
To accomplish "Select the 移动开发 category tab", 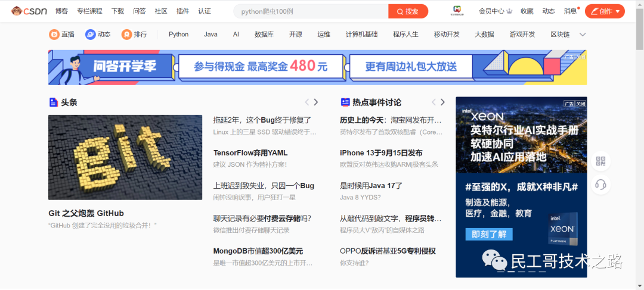I will pyautogui.click(x=447, y=35).
